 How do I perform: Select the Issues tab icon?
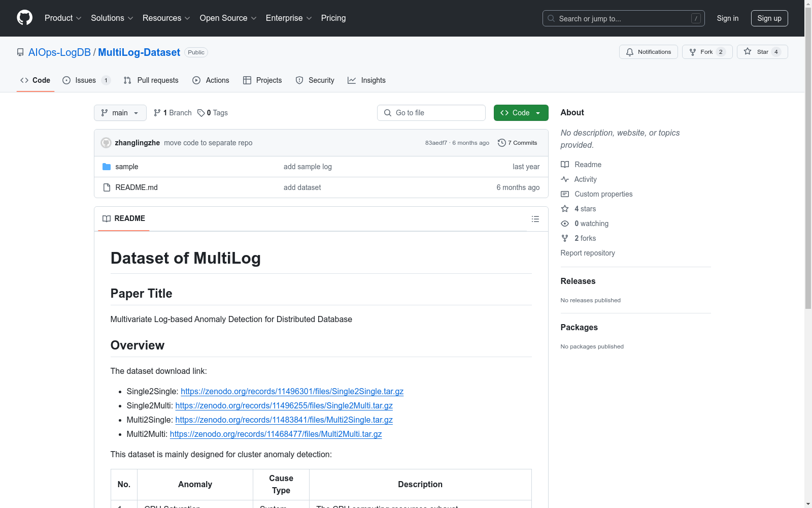click(66, 80)
